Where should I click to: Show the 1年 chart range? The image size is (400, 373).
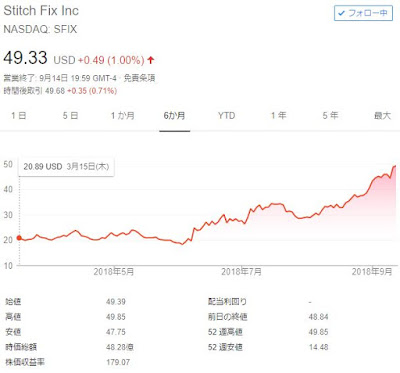coord(278,116)
